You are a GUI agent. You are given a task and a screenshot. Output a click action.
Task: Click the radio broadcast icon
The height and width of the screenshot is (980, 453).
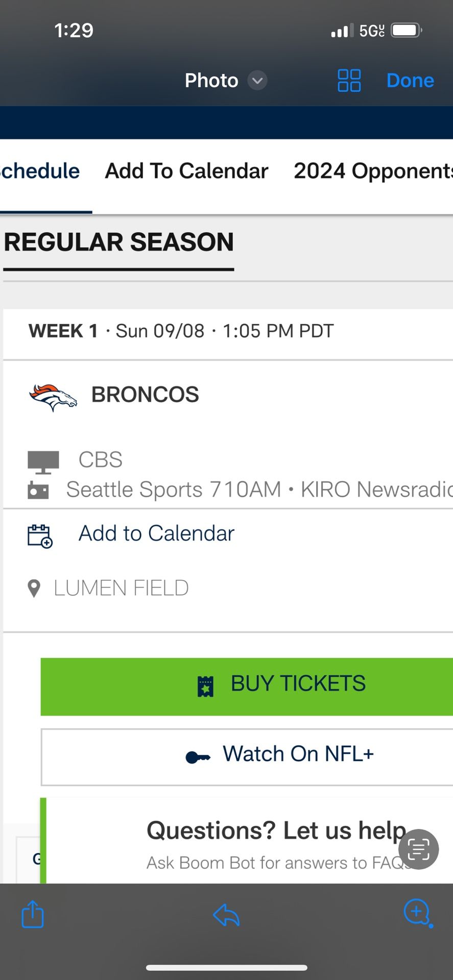pyautogui.click(x=38, y=490)
